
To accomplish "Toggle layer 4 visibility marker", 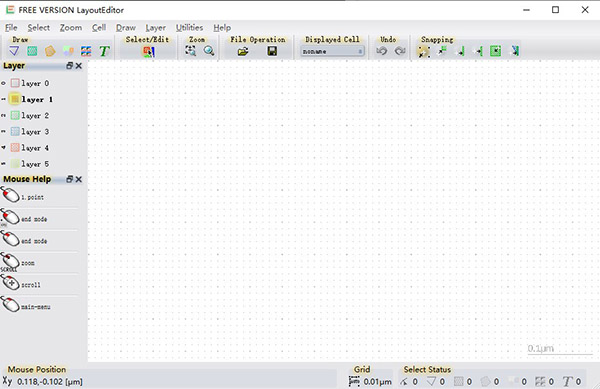I will tap(3, 148).
